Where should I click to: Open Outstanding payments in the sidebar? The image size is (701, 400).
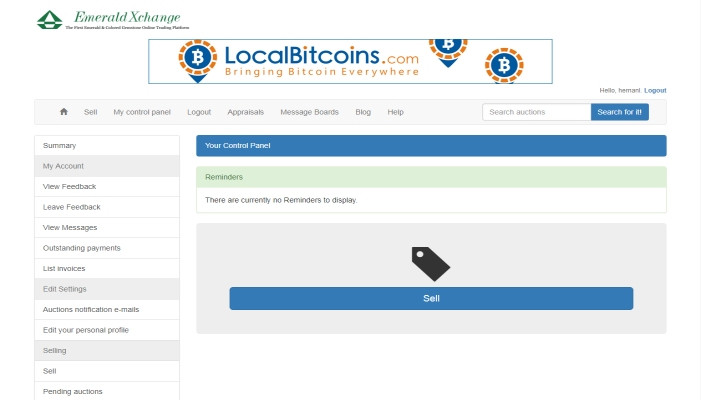(107, 248)
